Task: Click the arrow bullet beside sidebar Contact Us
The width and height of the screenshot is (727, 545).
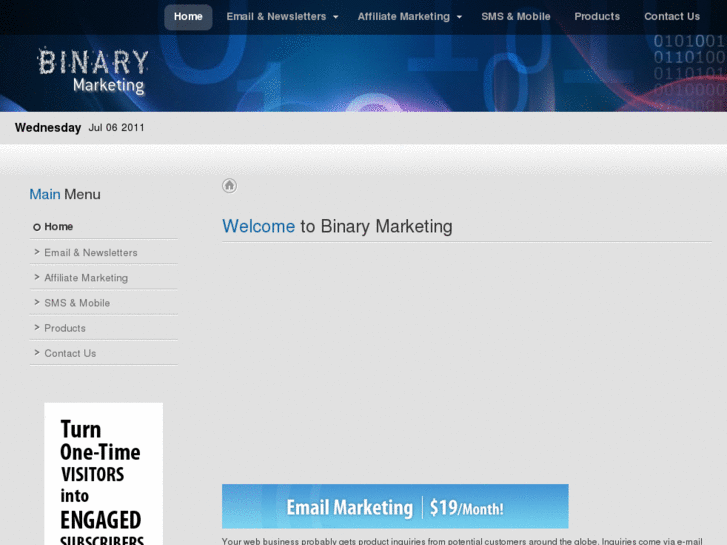Action: [37, 353]
